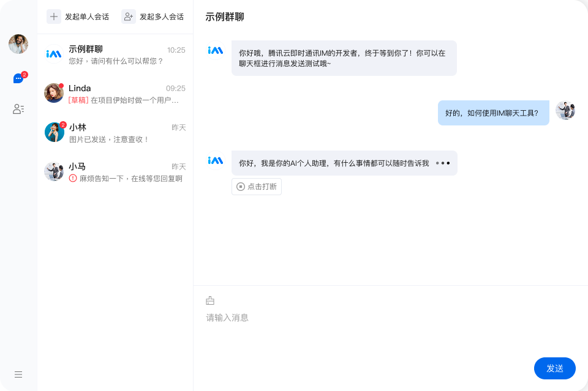This screenshot has width=588, height=391.
Task: Click IM avatar beside AI assistant message
Action: [216, 160]
